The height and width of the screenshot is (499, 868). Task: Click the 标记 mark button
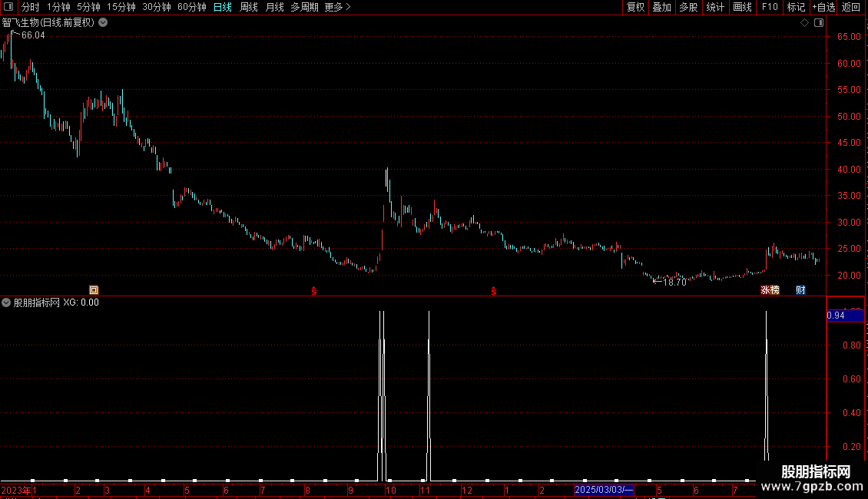(x=796, y=7)
